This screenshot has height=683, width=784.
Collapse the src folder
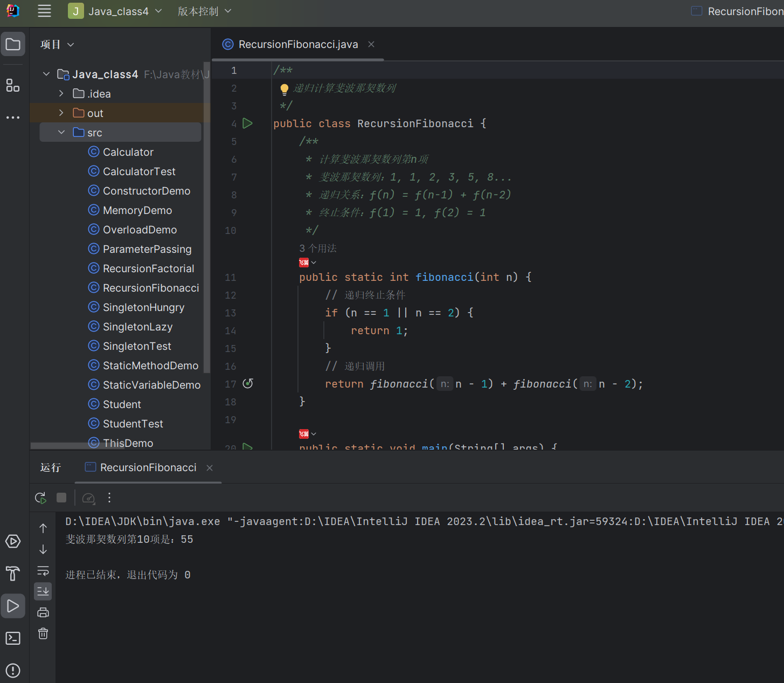[x=61, y=133]
